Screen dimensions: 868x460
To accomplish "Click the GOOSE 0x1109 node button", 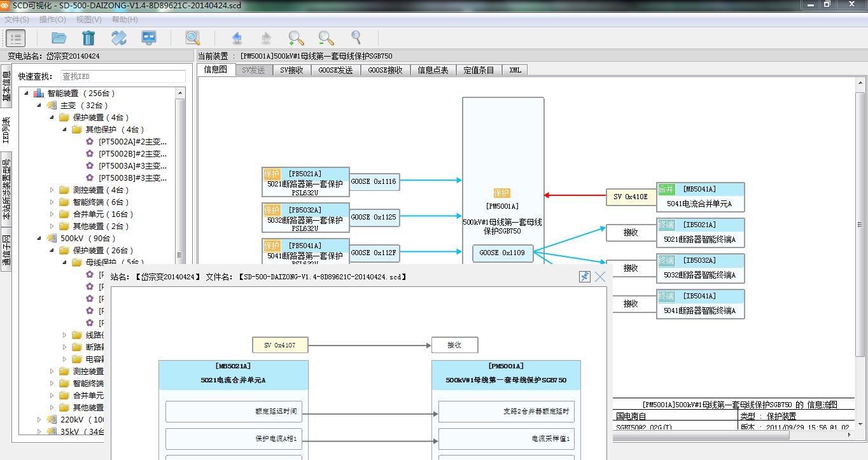I will [502, 253].
